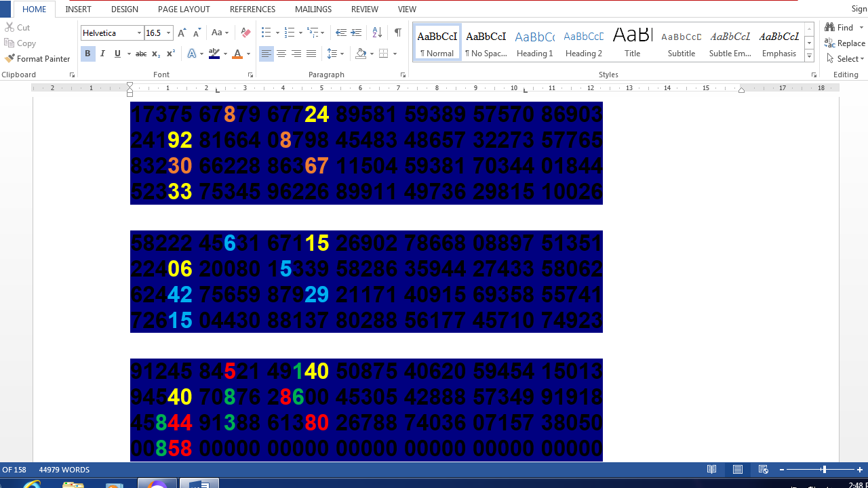Open the Text Effects menu
This screenshot has width=868, height=488.
(x=195, y=54)
